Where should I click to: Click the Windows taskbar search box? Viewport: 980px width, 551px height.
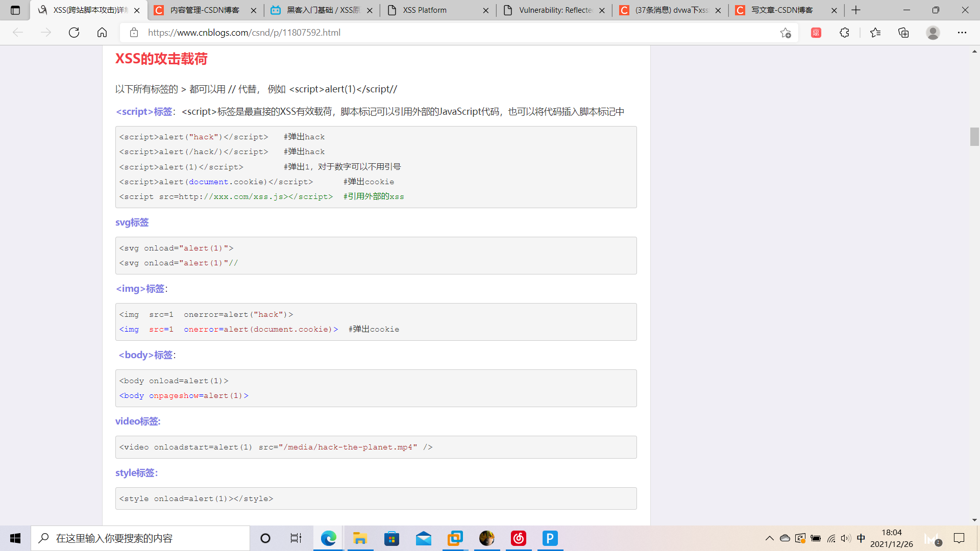[x=140, y=538]
